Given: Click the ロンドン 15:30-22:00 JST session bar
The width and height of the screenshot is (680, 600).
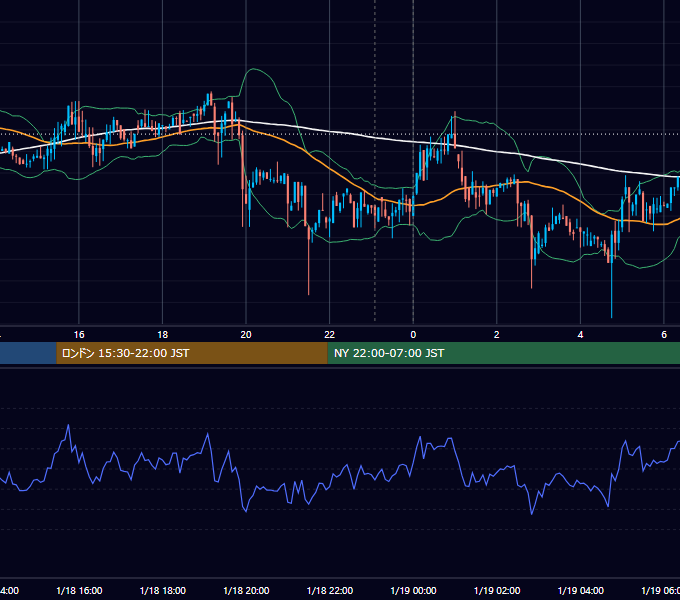Looking at the screenshot, I should click(192, 353).
